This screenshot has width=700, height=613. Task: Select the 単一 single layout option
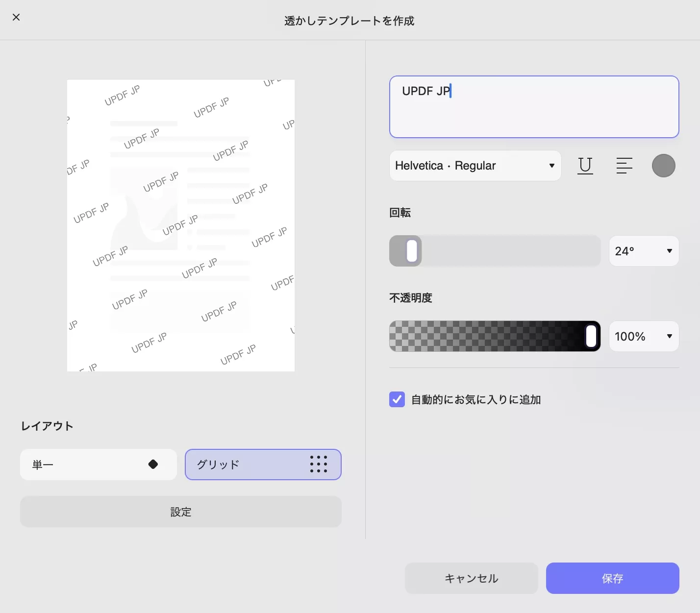[x=99, y=465]
